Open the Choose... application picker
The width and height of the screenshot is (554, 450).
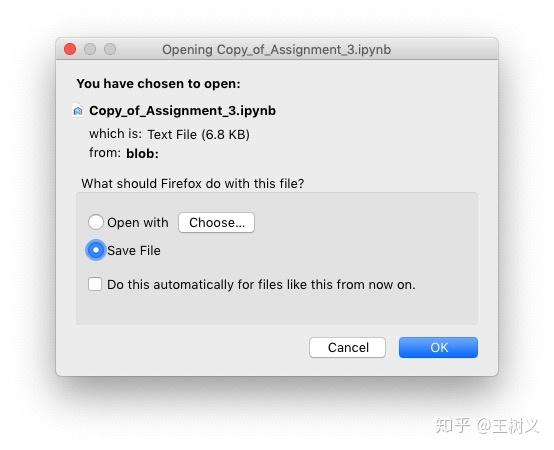click(x=216, y=223)
